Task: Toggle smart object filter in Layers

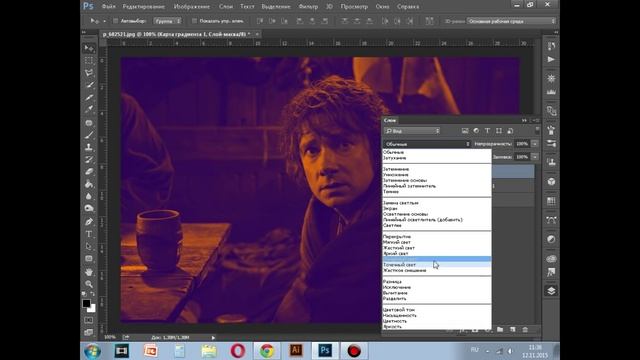Action: click(x=510, y=131)
